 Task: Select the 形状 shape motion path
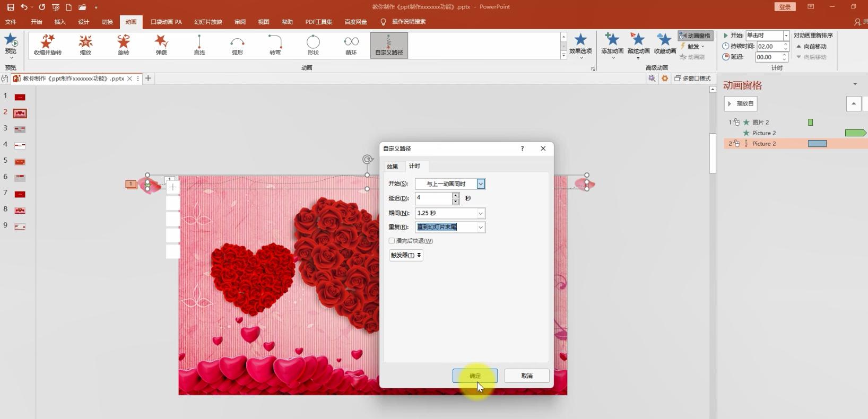pyautogui.click(x=313, y=45)
